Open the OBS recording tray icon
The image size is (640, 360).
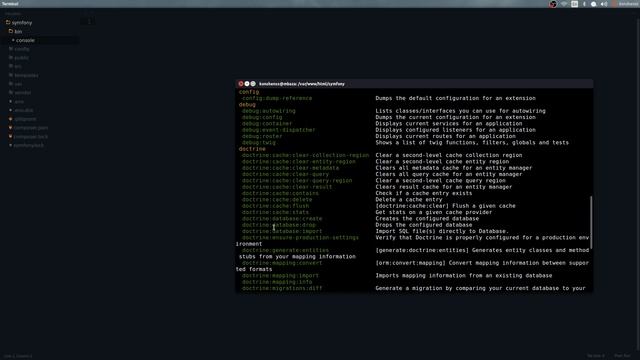553,4
